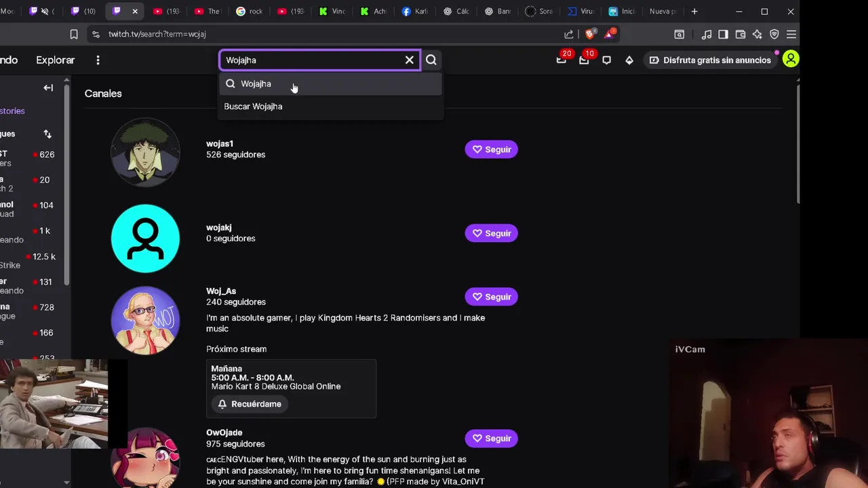Open notifications icon with 10 badge
Image resolution: width=868 pixels, height=488 pixels.
pos(585,60)
